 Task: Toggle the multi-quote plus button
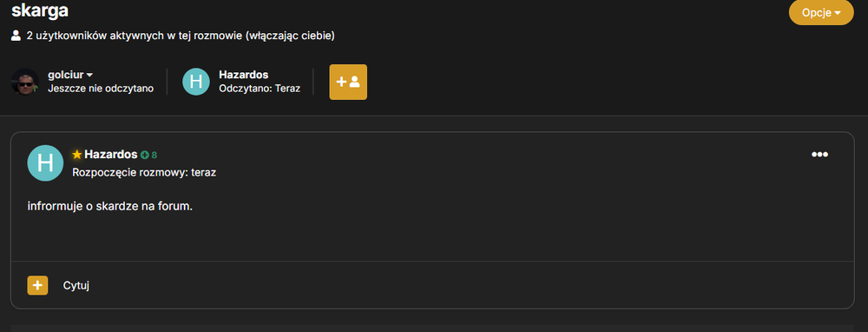(37, 285)
